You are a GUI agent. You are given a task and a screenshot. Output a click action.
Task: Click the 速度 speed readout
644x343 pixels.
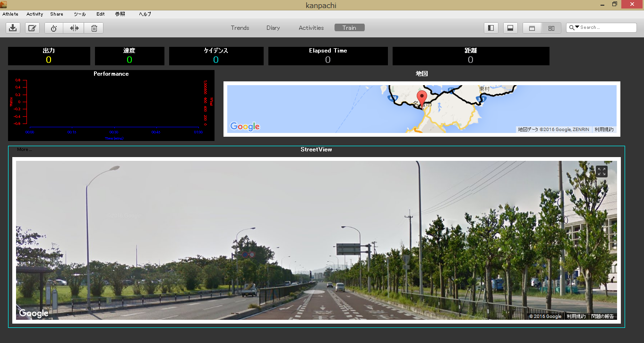(x=129, y=56)
